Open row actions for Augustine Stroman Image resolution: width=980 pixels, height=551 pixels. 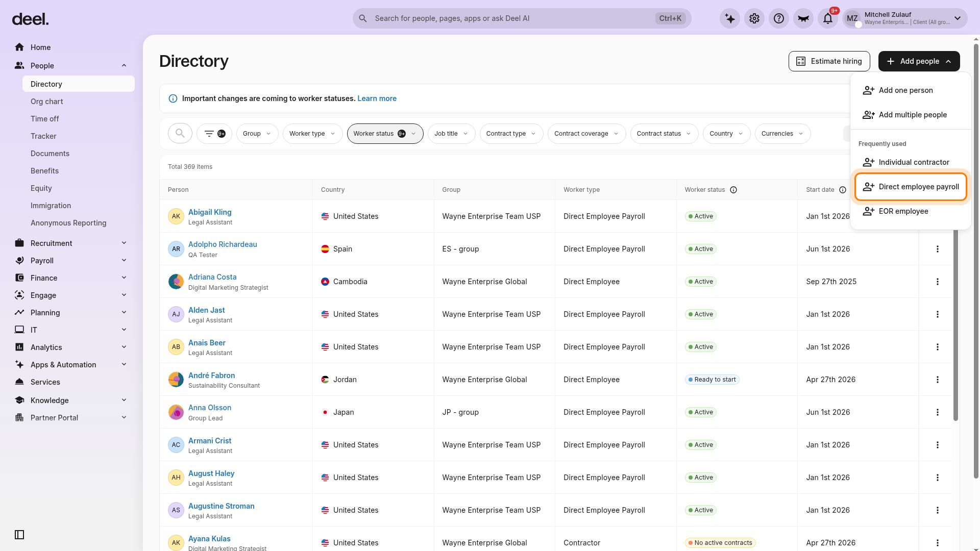(937, 510)
